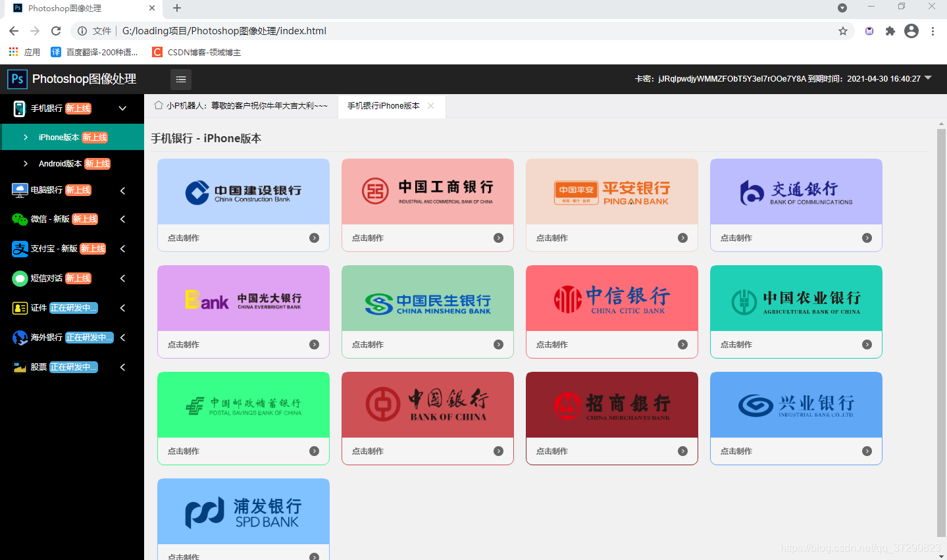Select the Photoshop图像处理 browser tab
Screen dimensions: 947x560
(x=84, y=9)
